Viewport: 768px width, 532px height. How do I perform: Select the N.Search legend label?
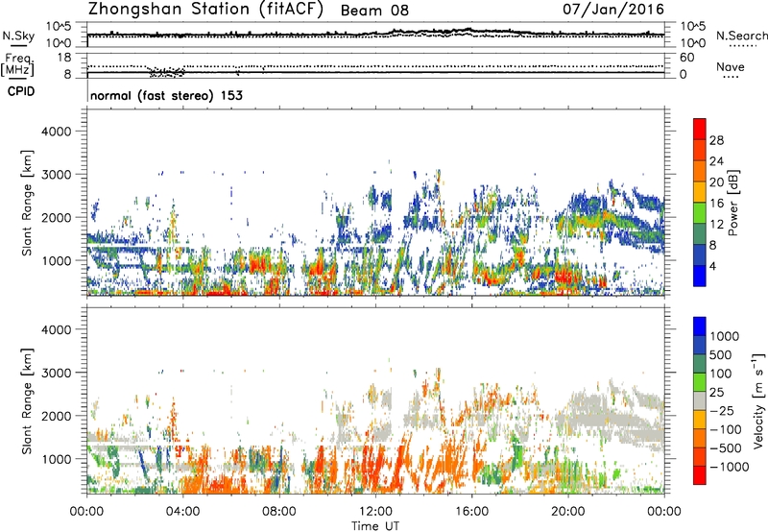point(741,36)
